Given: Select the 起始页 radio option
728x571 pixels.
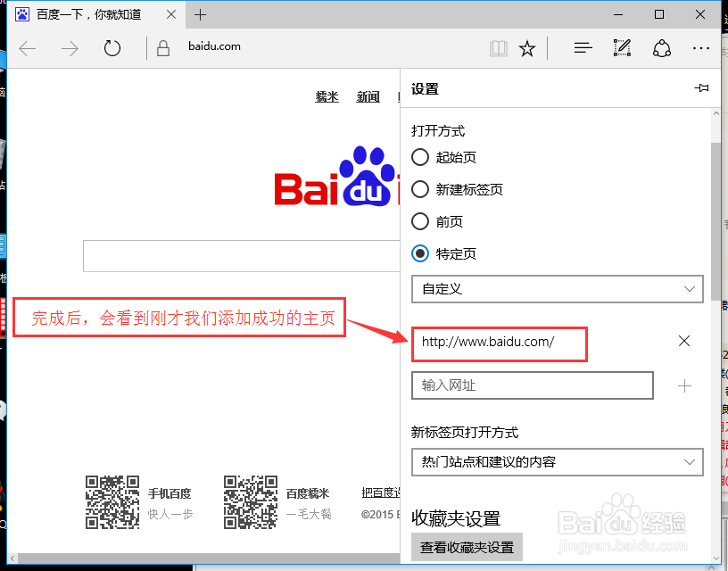Looking at the screenshot, I should coord(420,157).
